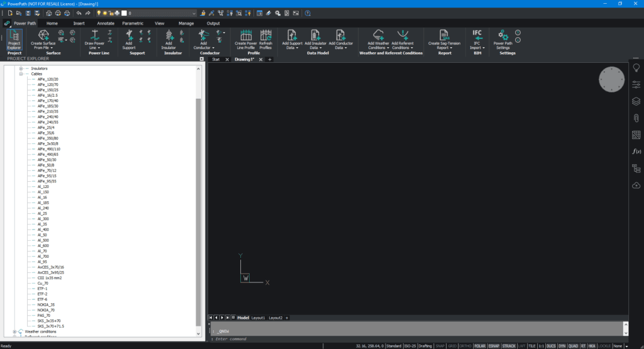Select the NOKIA_35 cable item
The height and width of the screenshot is (349, 644).
point(46,304)
